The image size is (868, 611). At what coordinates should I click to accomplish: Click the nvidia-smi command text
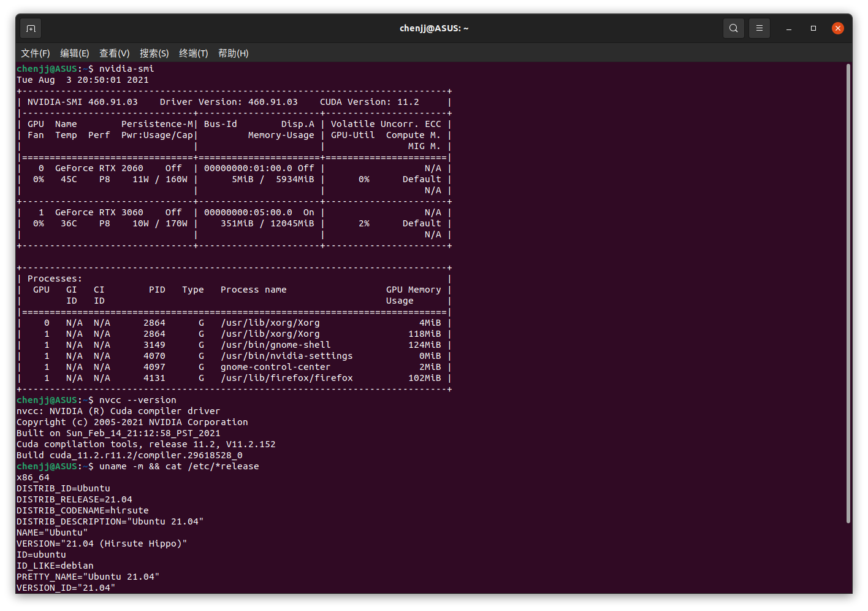[x=127, y=69]
